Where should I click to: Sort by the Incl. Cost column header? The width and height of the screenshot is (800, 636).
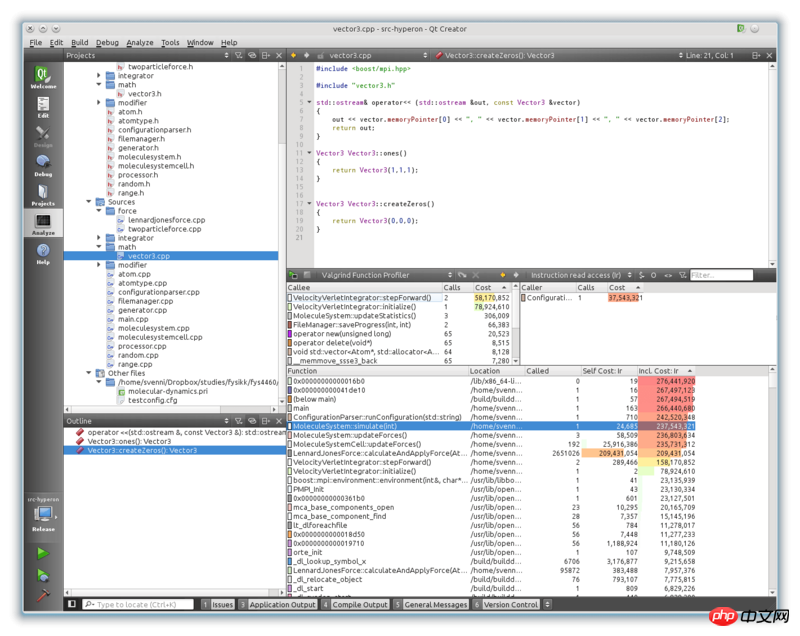pos(666,371)
